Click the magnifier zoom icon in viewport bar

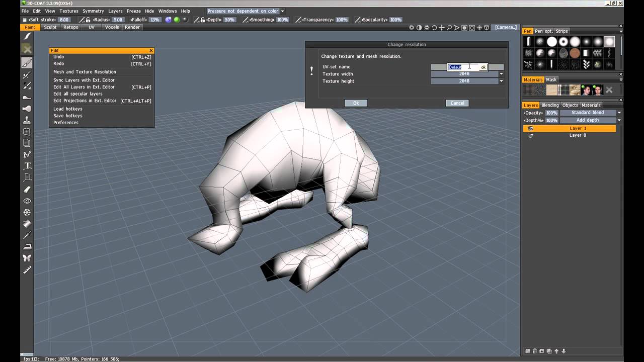(x=449, y=28)
